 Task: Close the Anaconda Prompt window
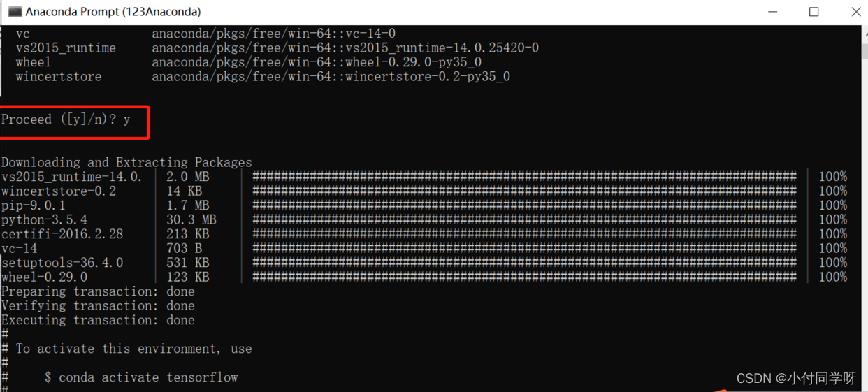855,12
